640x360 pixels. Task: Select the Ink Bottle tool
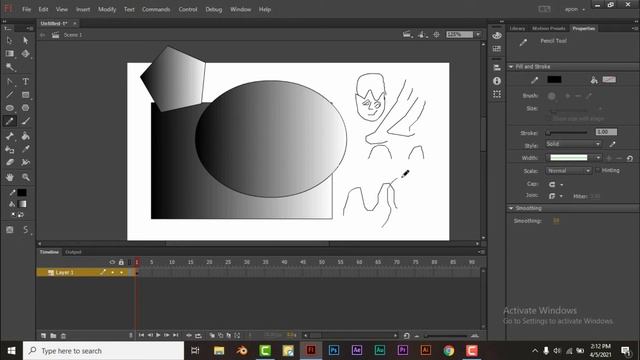point(9,149)
